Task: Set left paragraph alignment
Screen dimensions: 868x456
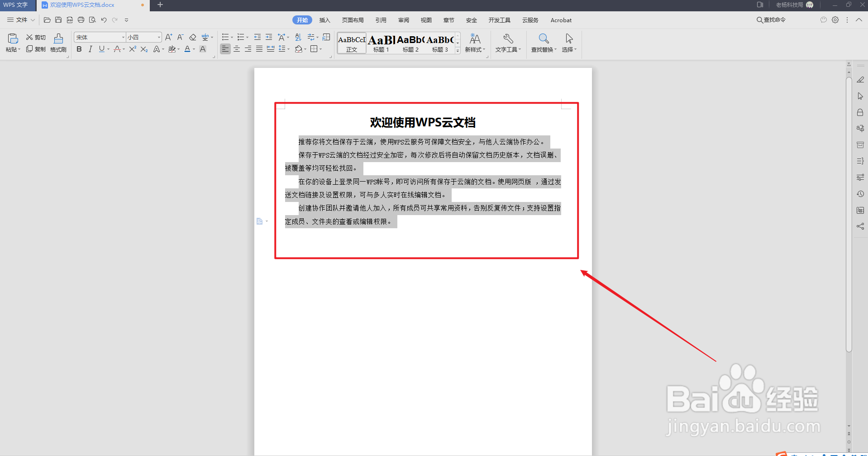Action: [225, 49]
